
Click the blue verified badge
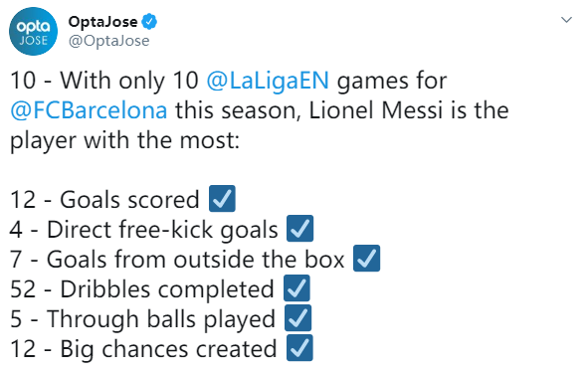tap(149, 21)
